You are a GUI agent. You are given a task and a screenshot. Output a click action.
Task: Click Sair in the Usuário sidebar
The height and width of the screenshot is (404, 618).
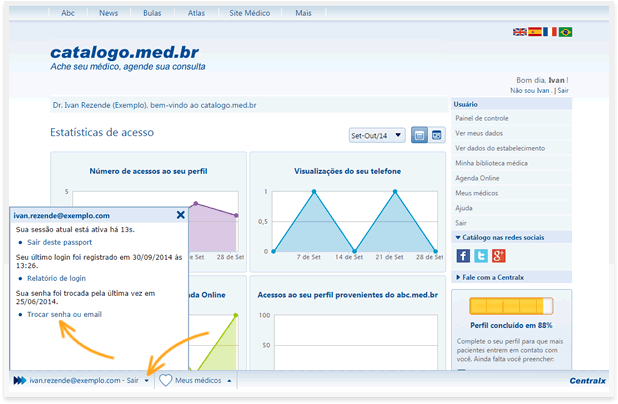[x=511, y=223]
